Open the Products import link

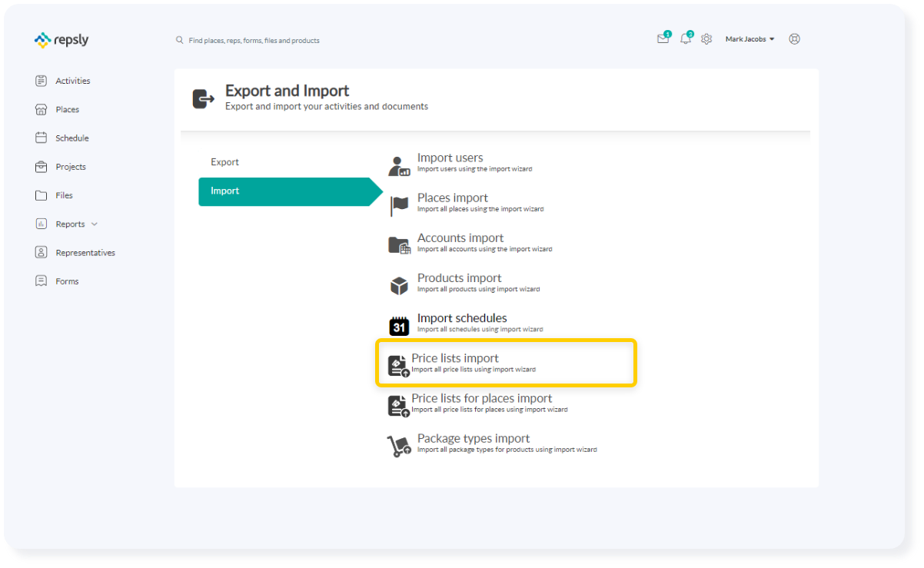coord(460,278)
